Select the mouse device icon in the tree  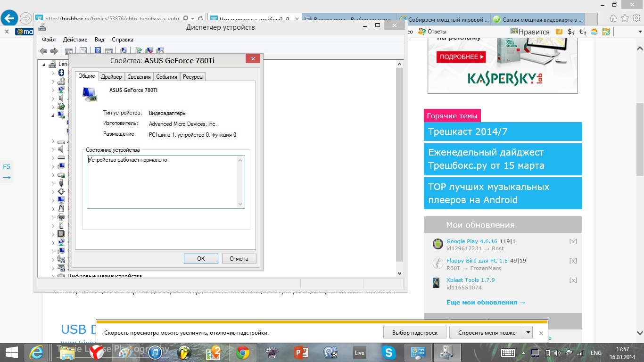pos(61,208)
